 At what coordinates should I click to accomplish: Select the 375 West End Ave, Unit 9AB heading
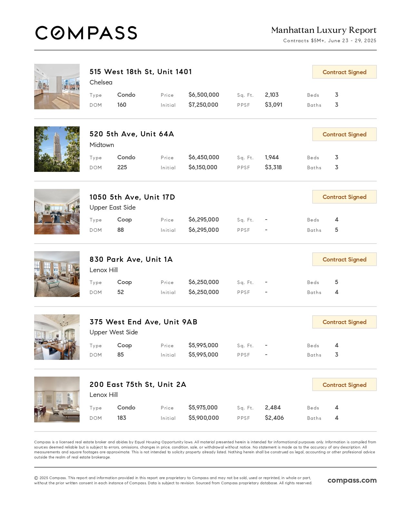143,322
